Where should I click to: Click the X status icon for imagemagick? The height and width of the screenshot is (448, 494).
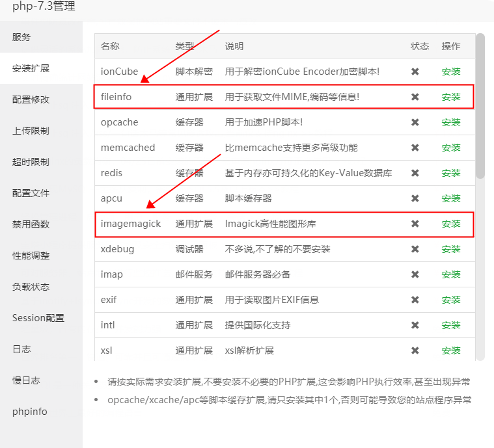415,224
